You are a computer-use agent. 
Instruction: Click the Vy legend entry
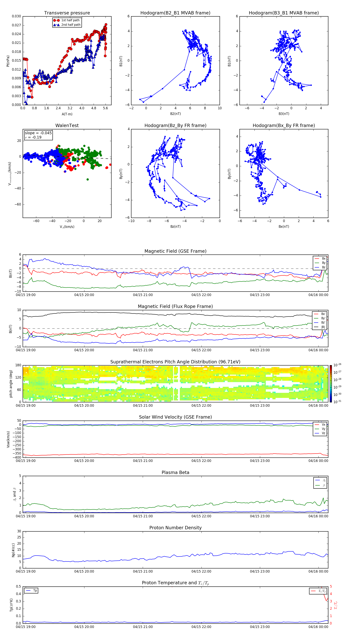pyautogui.click(x=320, y=429)
